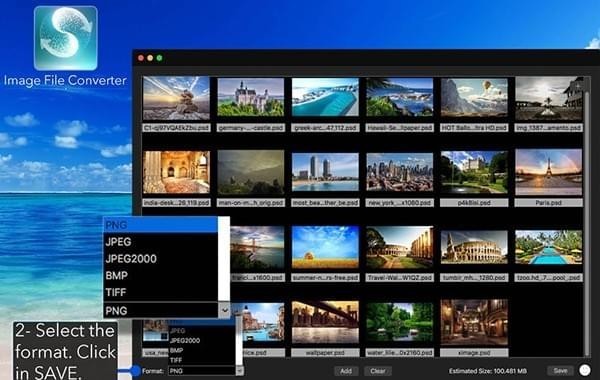600x380 pixels.
Task: Select the germany castle thumbnail
Action: [251, 97]
